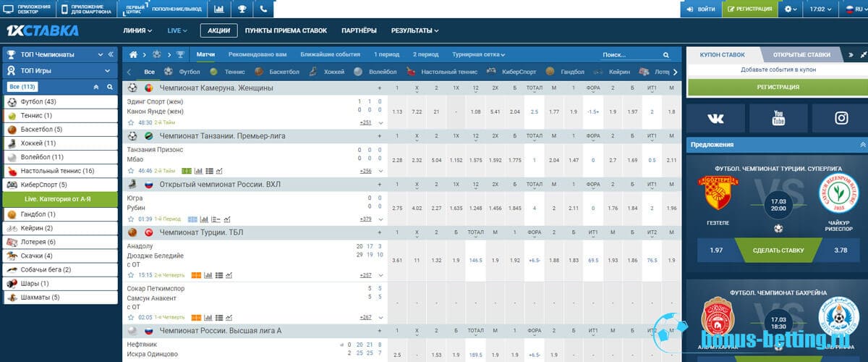This screenshot has width=868, height=362.
Task: Open the РЕЗУЛЬТАТЫ dropdown menu
Action: pos(414,31)
